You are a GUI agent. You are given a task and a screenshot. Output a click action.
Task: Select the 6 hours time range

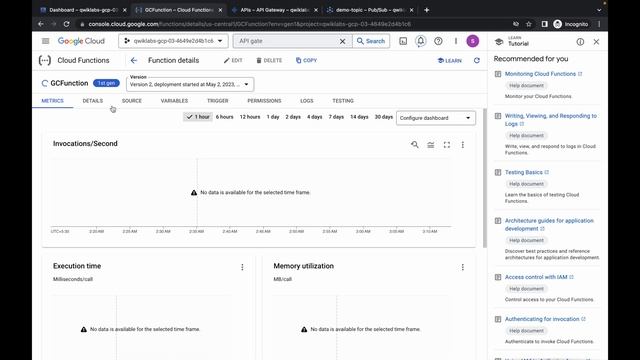224,117
